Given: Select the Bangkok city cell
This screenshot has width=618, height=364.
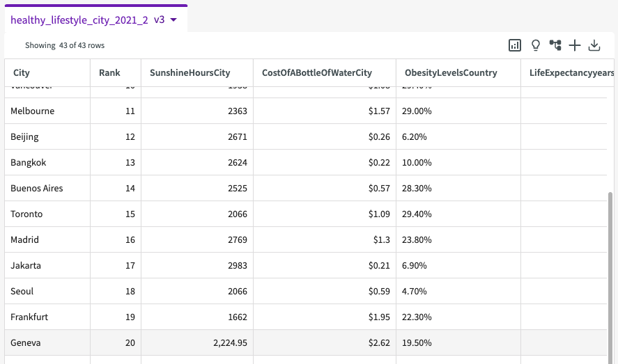Looking at the screenshot, I should (x=47, y=163).
